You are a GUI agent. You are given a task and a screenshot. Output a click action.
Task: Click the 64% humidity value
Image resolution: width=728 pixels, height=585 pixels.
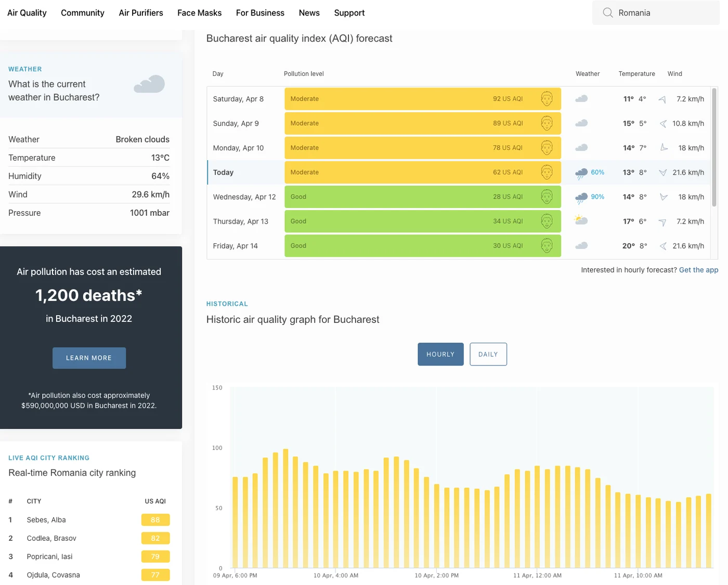pyautogui.click(x=160, y=176)
